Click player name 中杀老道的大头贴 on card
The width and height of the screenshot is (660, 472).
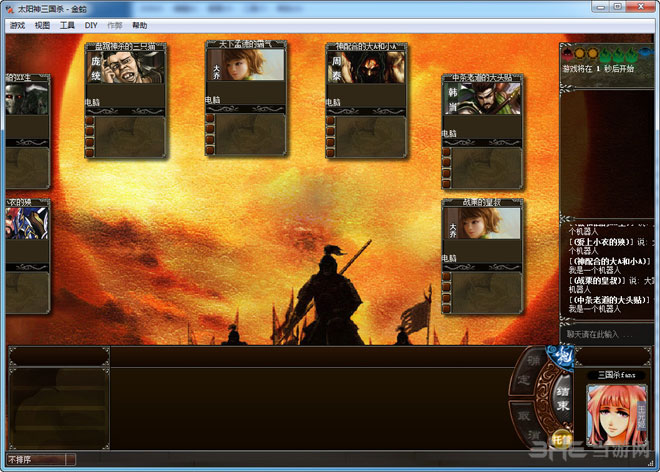point(482,77)
